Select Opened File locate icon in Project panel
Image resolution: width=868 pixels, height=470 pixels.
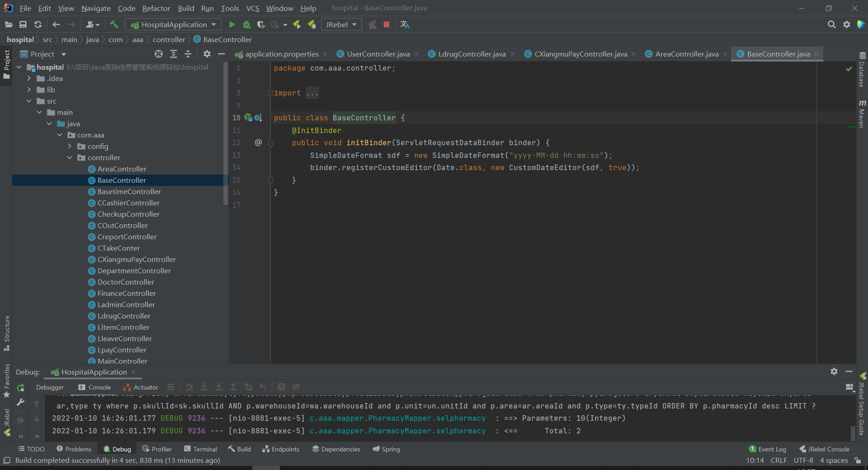point(159,54)
